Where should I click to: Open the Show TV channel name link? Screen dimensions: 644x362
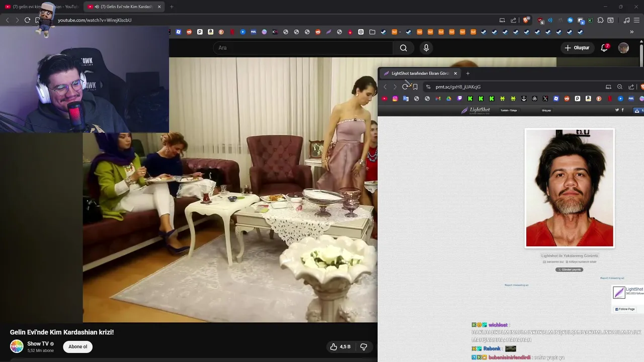(38, 344)
